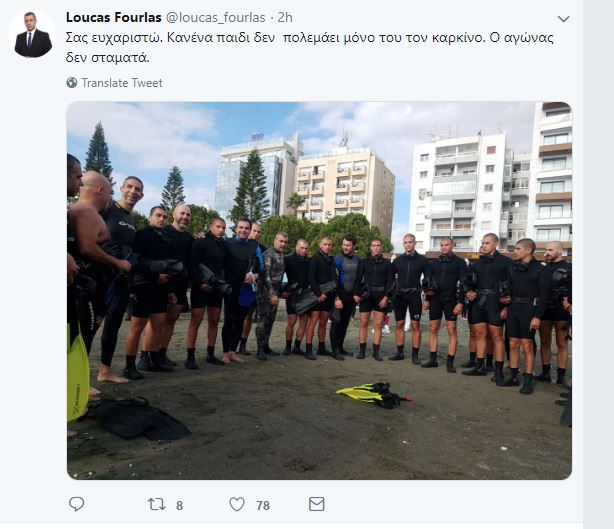Visit the @loucas_fourlas handle
The image size is (614, 529).
click(x=216, y=17)
